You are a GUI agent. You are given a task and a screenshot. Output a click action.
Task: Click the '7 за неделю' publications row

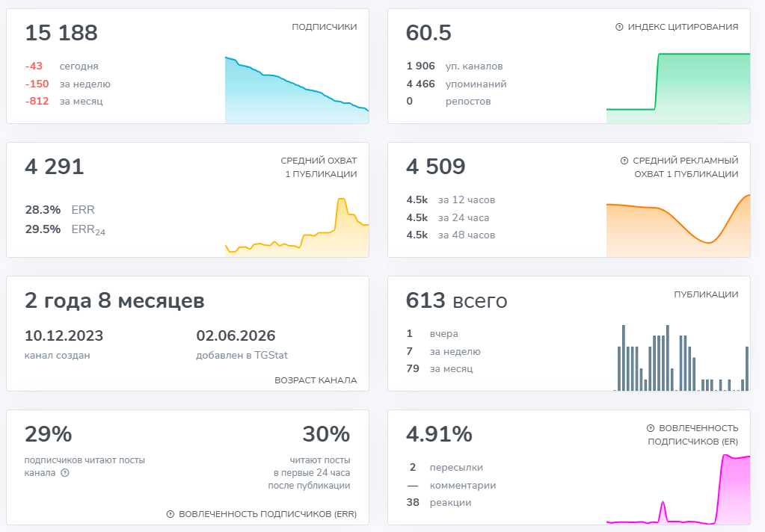[x=443, y=352]
